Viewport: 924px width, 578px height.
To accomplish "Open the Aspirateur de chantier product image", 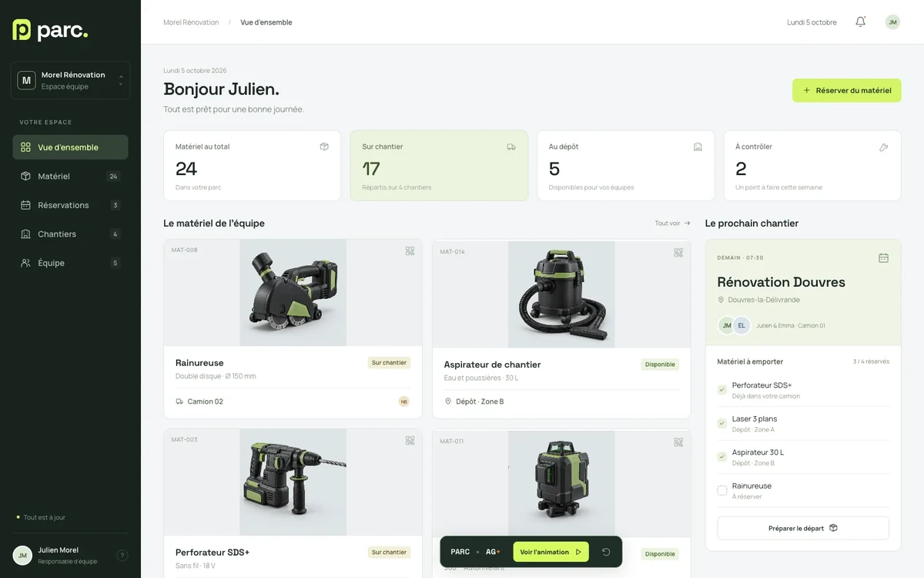I will 561,294.
